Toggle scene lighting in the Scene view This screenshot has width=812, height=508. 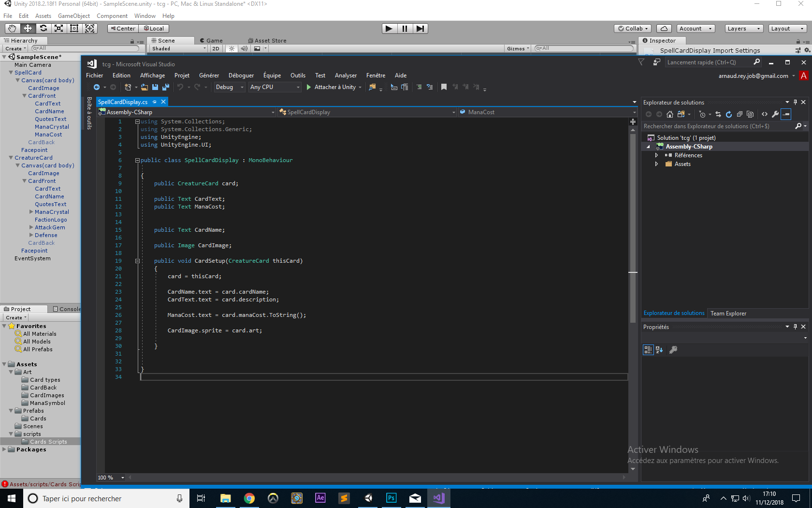point(232,48)
